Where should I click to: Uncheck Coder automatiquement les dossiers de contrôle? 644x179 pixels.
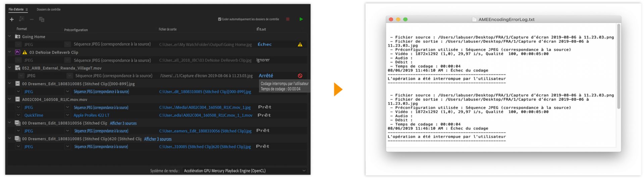coord(219,19)
